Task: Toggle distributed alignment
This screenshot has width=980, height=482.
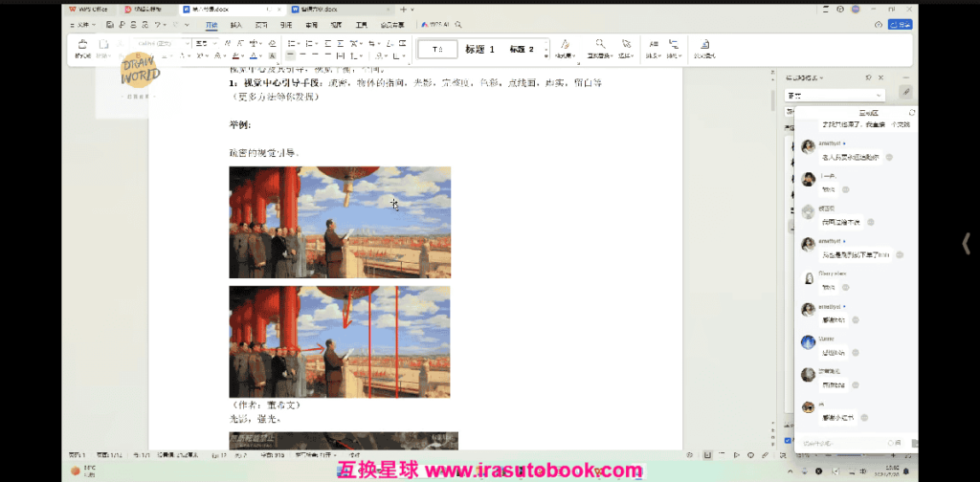Action: [x=341, y=55]
